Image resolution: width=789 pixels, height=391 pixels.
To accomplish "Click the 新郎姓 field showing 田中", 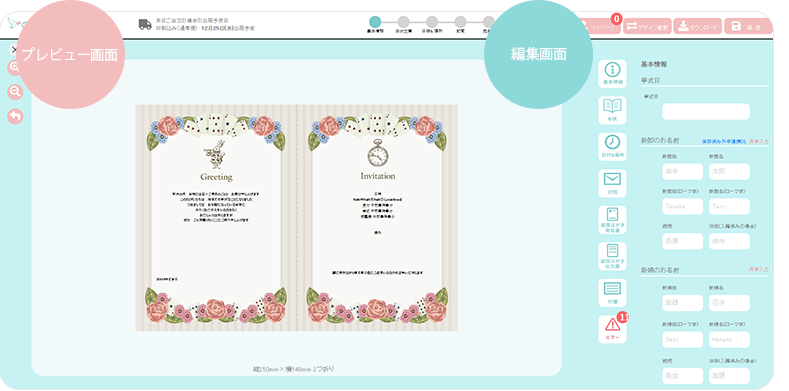I will point(682,172).
